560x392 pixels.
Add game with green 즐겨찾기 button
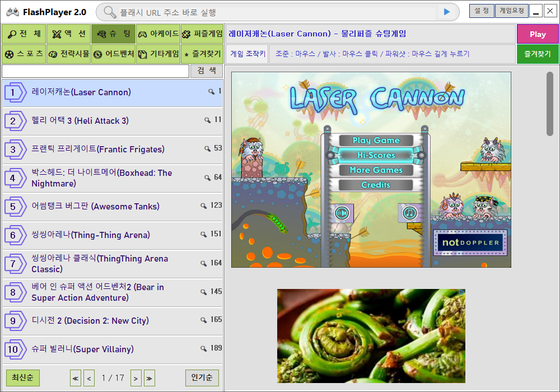tap(538, 54)
